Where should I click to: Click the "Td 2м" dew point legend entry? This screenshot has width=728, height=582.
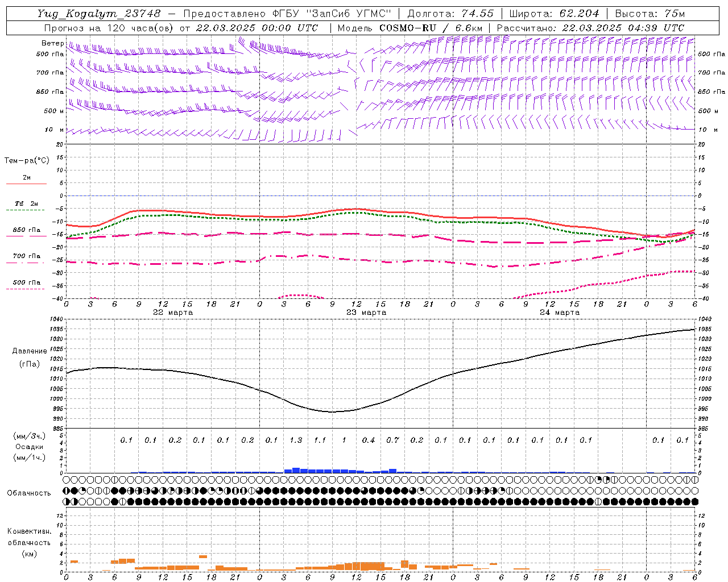coord(27,203)
